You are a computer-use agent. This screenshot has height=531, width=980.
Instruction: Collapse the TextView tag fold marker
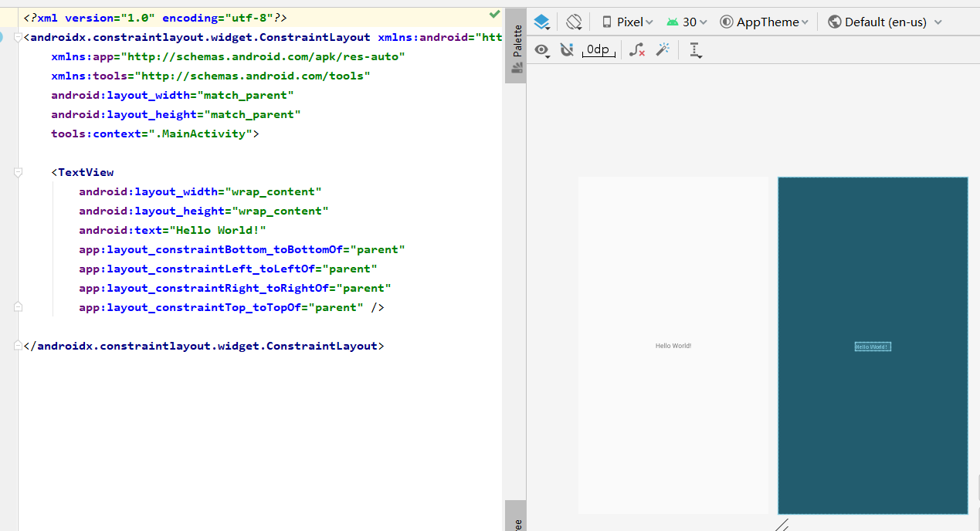pos(19,172)
